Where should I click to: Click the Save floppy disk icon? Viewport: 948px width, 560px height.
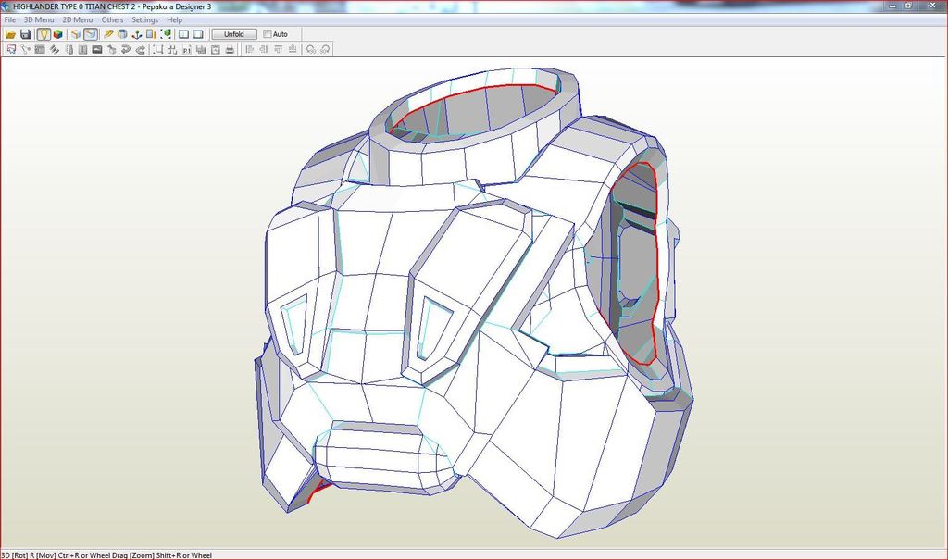(26, 34)
